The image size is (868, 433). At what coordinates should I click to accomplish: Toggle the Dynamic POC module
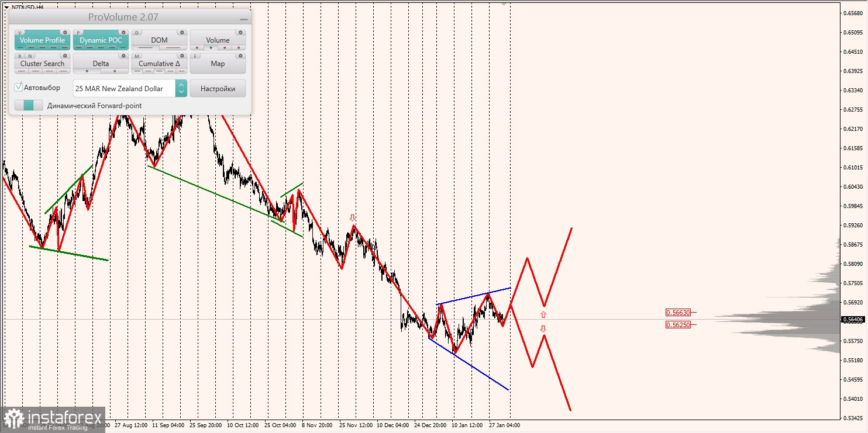tap(101, 40)
